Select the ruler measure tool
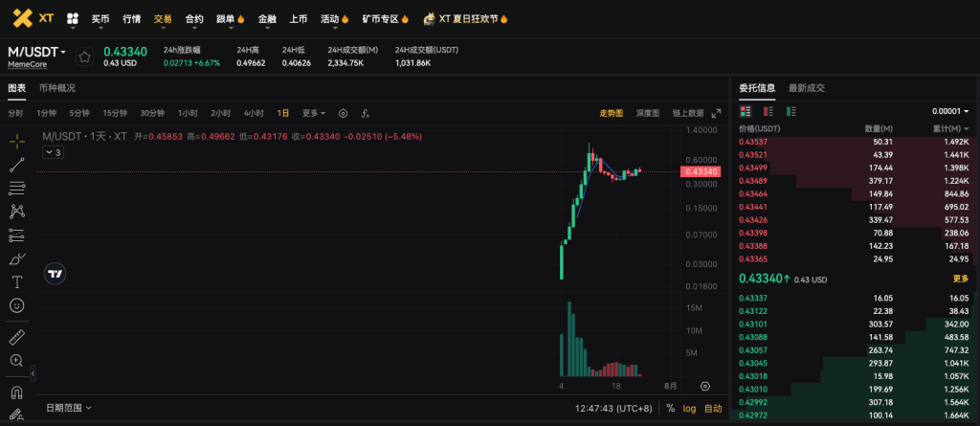Viewport: 980px width, 426px height. pos(17,337)
